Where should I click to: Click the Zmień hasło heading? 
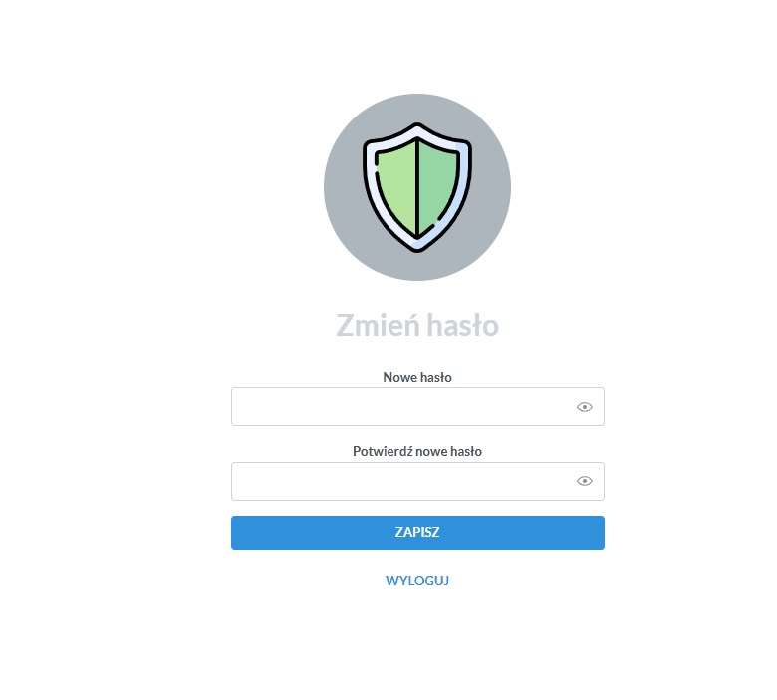(x=417, y=325)
